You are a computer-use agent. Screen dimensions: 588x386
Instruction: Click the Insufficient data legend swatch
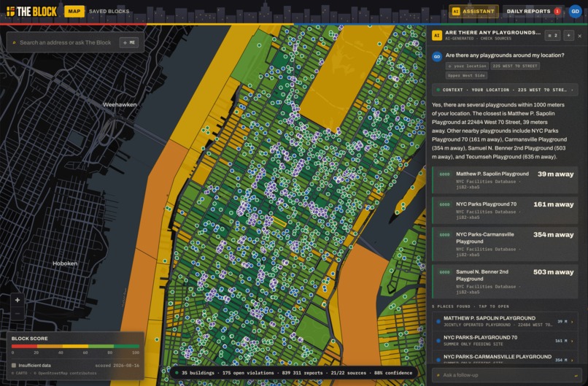14,365
